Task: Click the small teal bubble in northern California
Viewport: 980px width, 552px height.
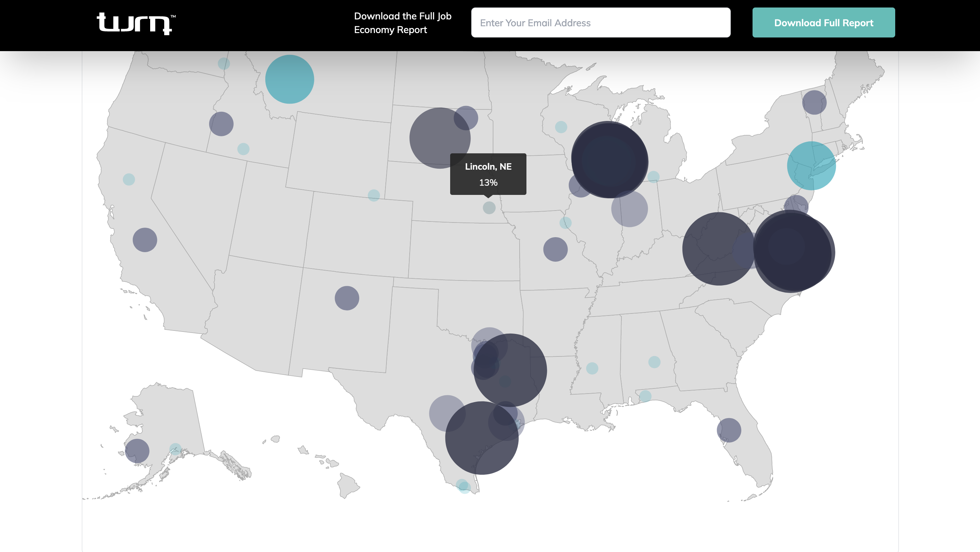Action: 129,179
